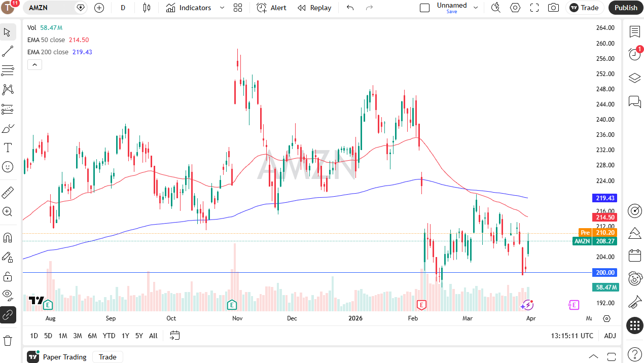Screen dimensions: 644x363
Task: Toggle stay in drawing mode
Action: pos(8,257)
